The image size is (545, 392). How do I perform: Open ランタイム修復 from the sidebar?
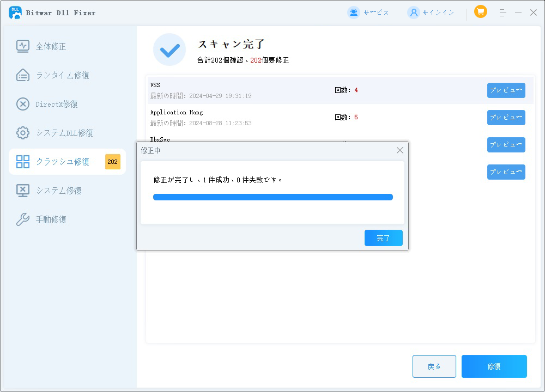coord(23,75)
